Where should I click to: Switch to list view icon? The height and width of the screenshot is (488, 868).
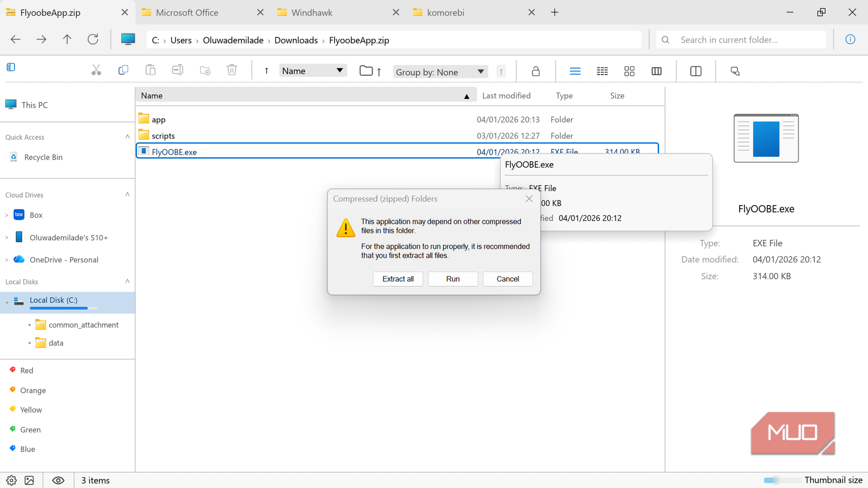[575, 71]
